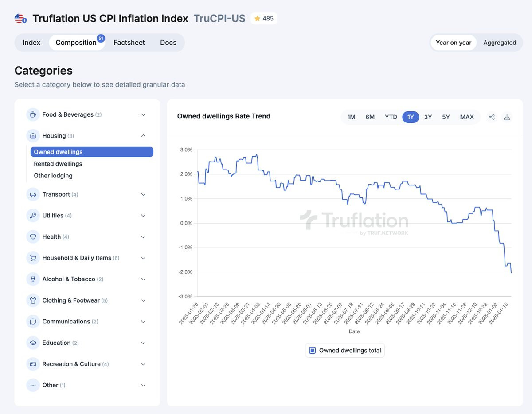Select the 1M time range
This screenshot has width=532, height=414.
coord(351,117)
